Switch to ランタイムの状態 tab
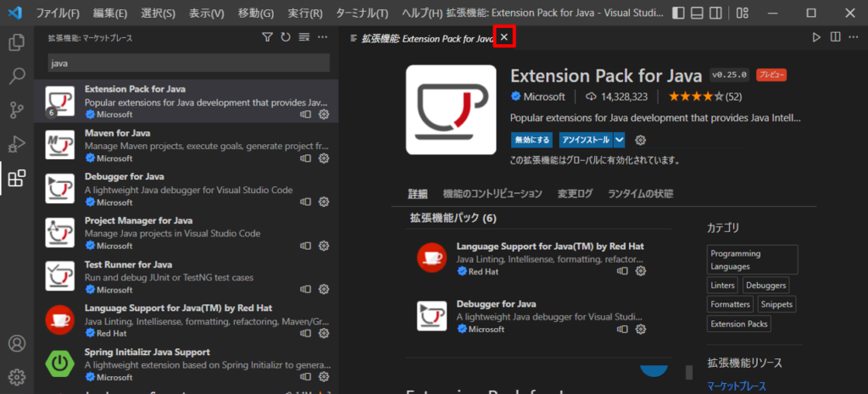This screenshot has height=394, width=868. pos(641,194)
